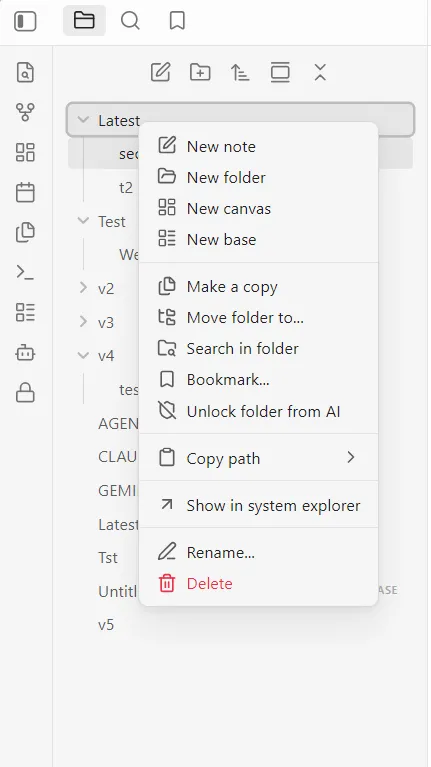Open quick switcher file-search ribbon icon
This screenshot has height=767, width=431.
[25, 72]
